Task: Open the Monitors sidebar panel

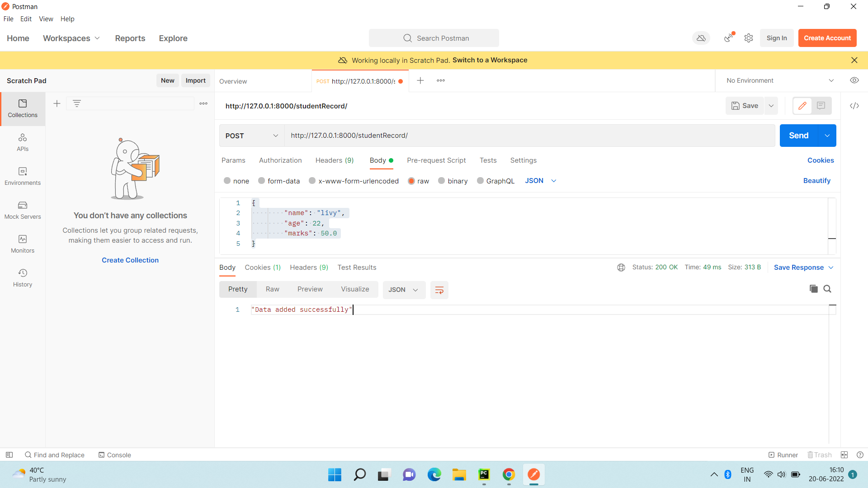Action: (23, 244)
